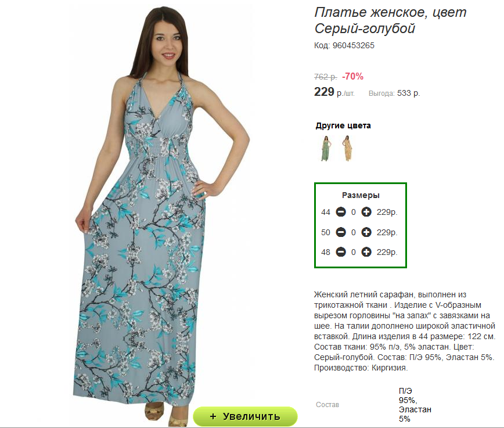Click the quantity value for size 48
Screen dimensions: 504x428
point(353,252)
